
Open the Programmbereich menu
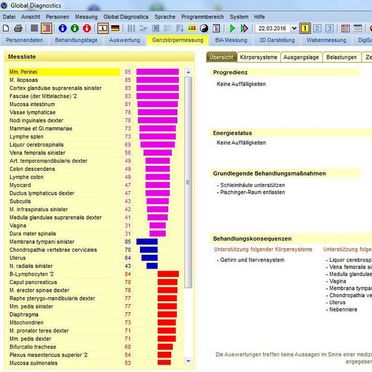[x=202, y=17]
